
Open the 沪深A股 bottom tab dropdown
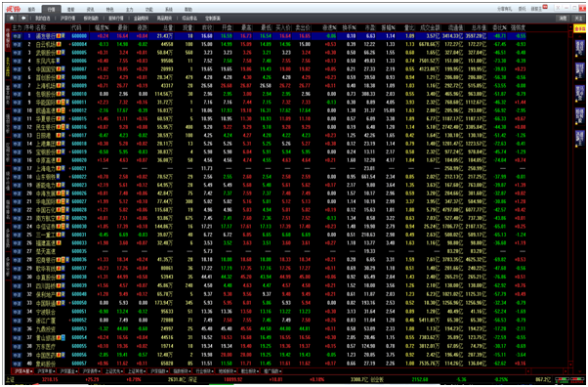pos(31,371)
